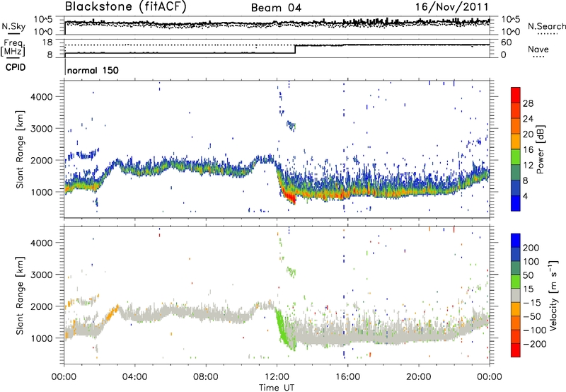Click the '04:00' time axis tick label
The width and height of the screenshot is (566, 392).
(134, 377)
